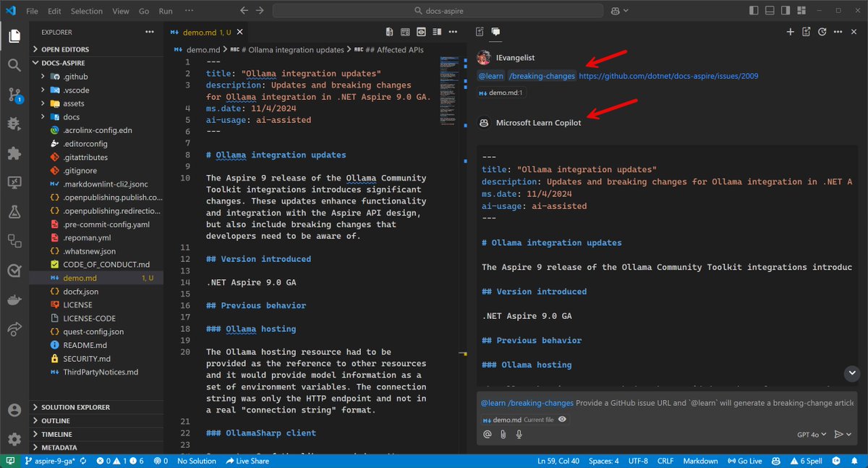Go back in navigation history
The width and height of the screenshot is (868, 468).
tap(244, 11)
